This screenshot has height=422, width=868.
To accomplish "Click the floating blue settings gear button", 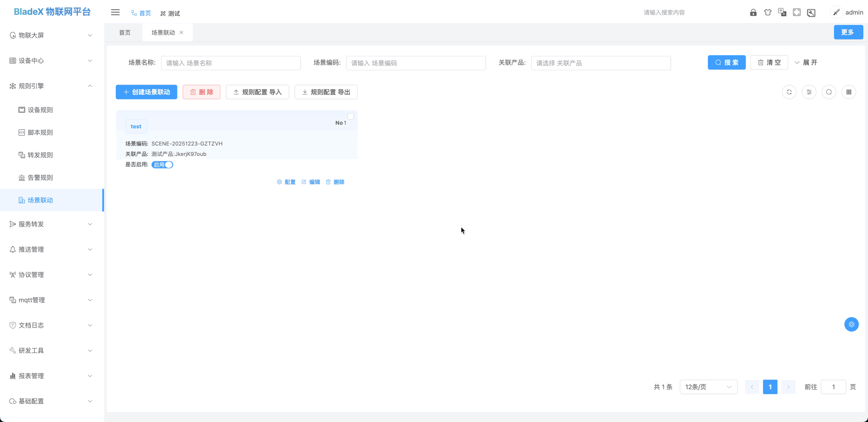I will [x=852, y=324].
